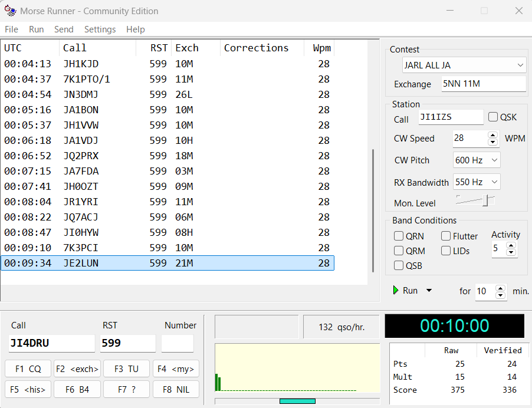Image resolution: width=532 pixels, height=408 pixels.
Task: Open the RX Bandwidth 550 Hz dropdown
Action: pyautogui.click(x=477, y=182)
